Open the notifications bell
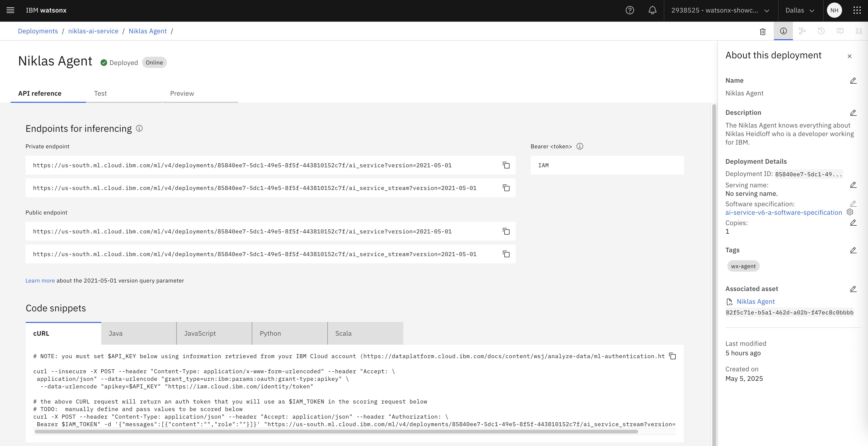The width and height of the screenshot is (868, 446). (x=652, y=10)
